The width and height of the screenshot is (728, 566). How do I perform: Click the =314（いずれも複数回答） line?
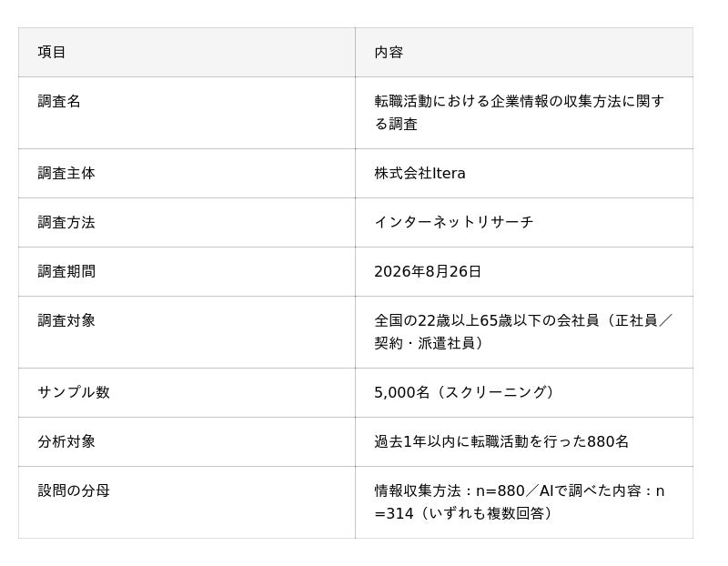(464, 513)
